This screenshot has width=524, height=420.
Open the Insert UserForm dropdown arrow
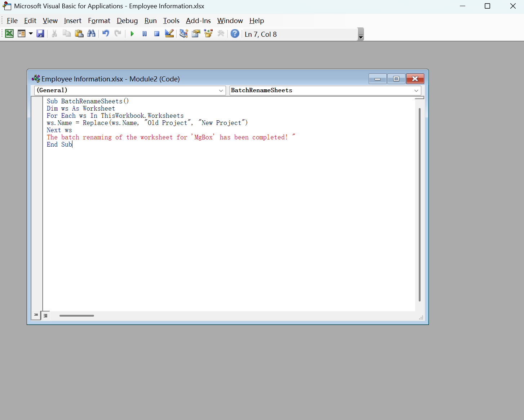(31, 34)
